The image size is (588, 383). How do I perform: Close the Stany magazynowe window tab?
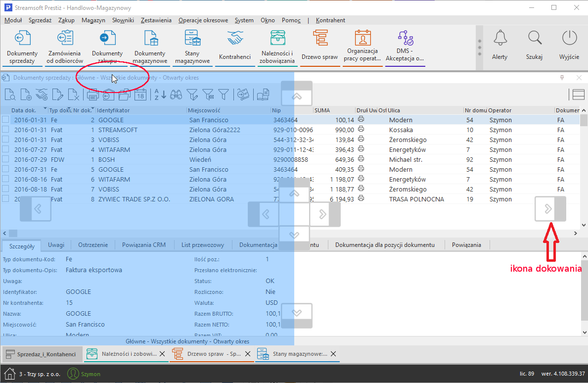pos(333,354)
